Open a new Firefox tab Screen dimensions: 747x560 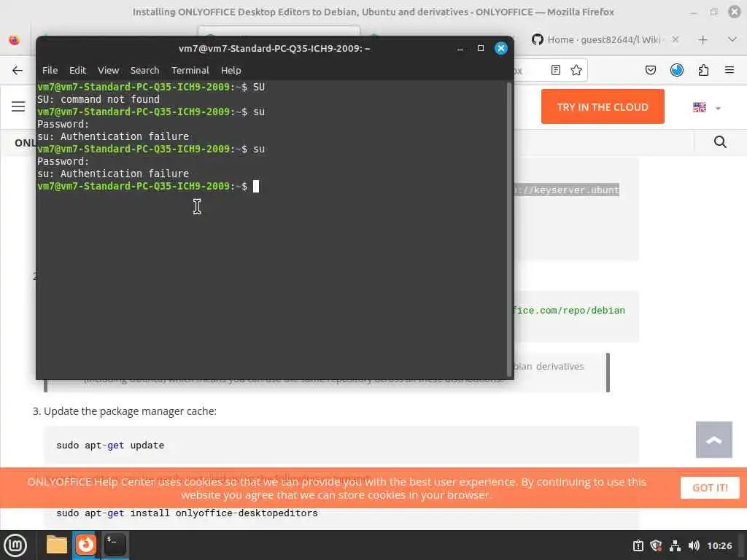tap(703, 40)
